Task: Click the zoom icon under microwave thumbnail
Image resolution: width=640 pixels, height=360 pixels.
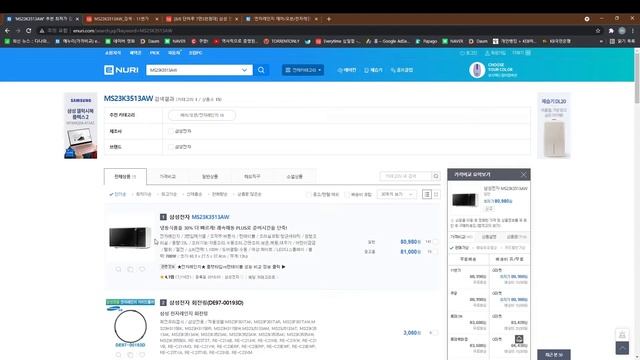Action: pos(118,269)
